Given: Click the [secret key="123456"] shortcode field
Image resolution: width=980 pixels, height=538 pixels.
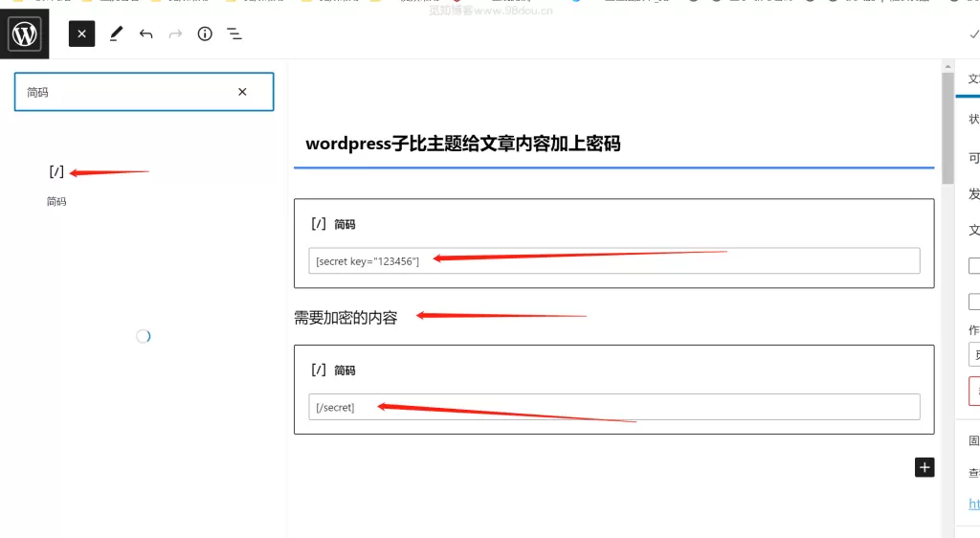Looking at the screenshot, I should (x=613, y=260).
